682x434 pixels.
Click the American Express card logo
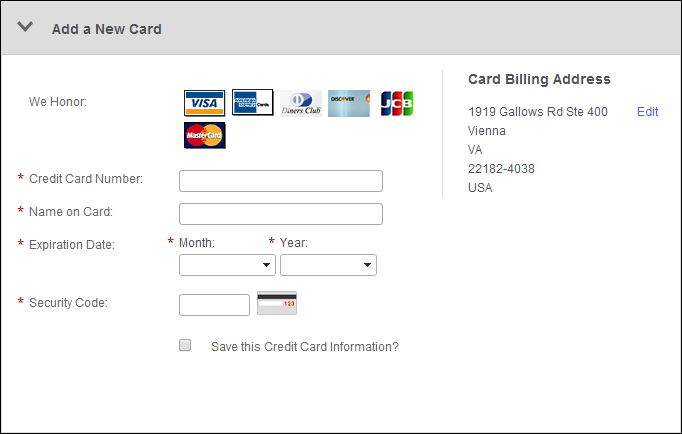click(253, 103)
